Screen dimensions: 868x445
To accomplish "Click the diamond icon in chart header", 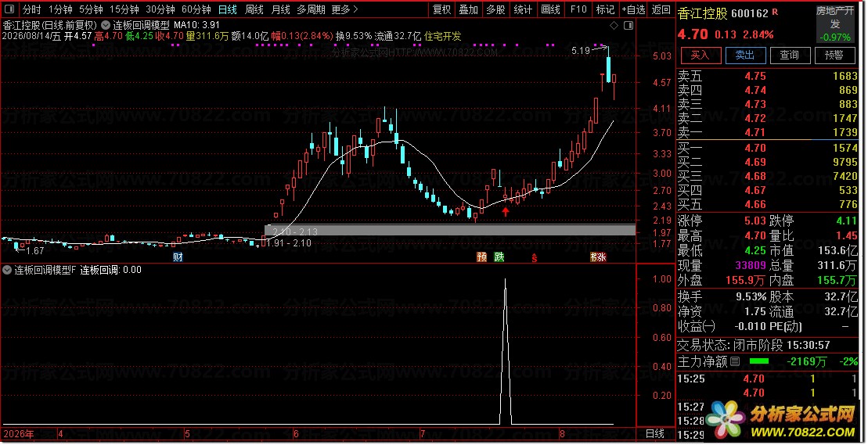I will click(x=614, y=26).
